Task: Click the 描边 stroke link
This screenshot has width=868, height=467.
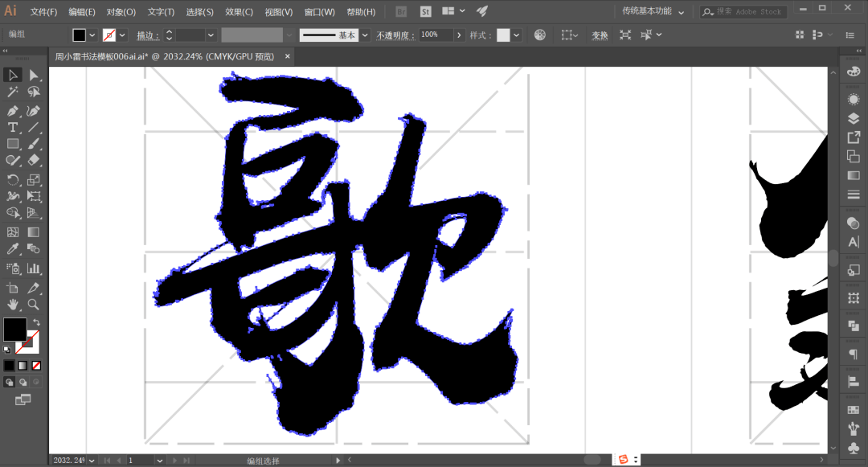Action: coord(145,35)
